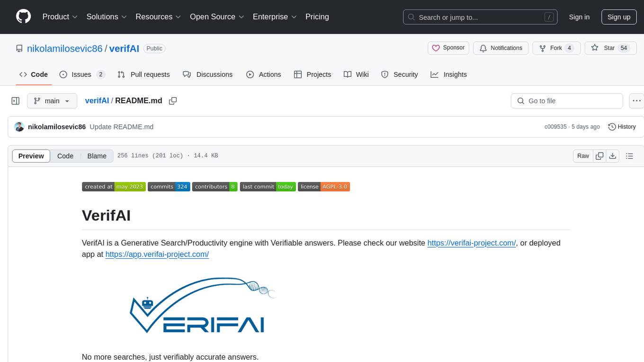Screen dimensions: 644x362
Task: Open commit c009535
Action: tap(555, 127)
